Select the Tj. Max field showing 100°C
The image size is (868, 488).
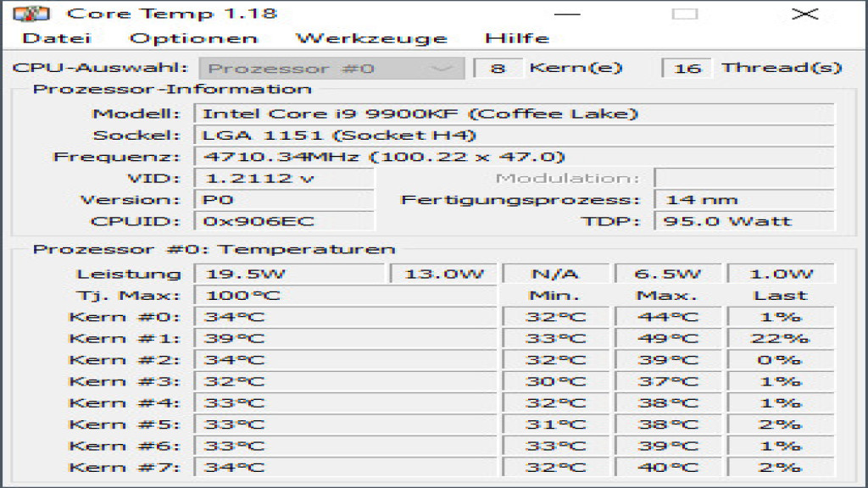339,295
